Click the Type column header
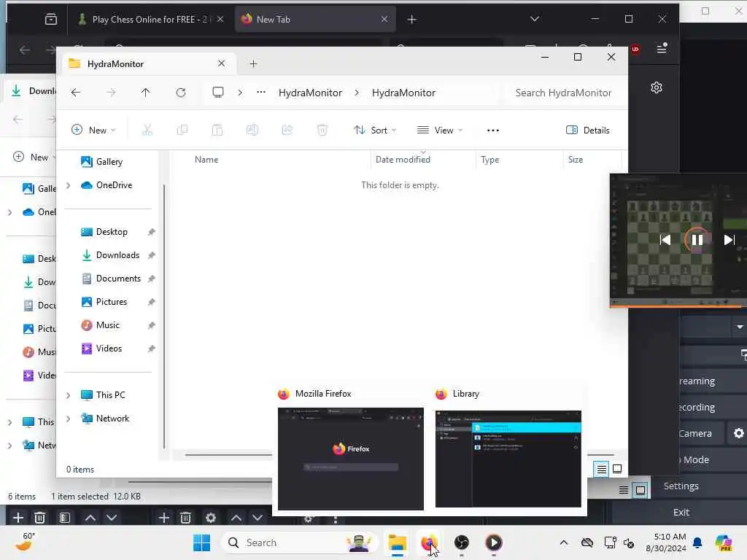 tap(489, 160)
